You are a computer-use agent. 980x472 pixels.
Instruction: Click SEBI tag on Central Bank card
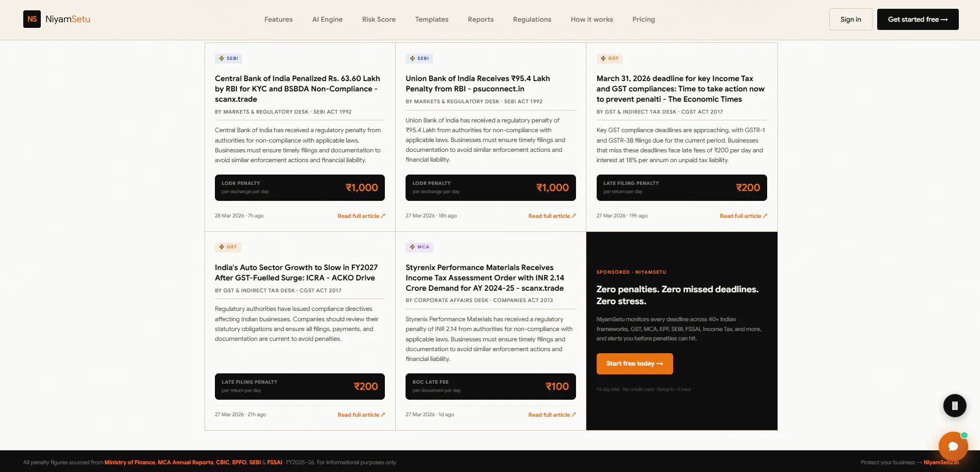pos(228,58)
